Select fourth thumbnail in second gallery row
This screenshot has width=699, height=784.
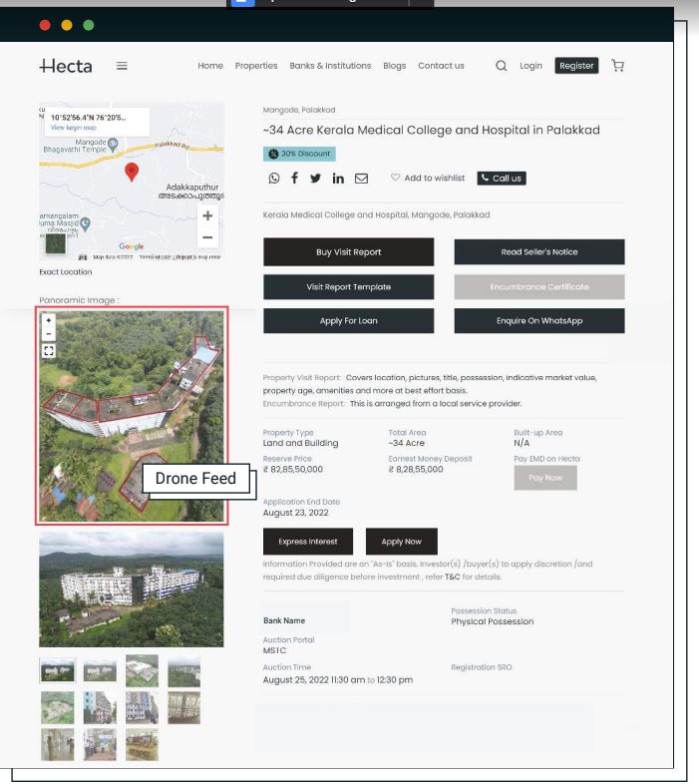184,707
